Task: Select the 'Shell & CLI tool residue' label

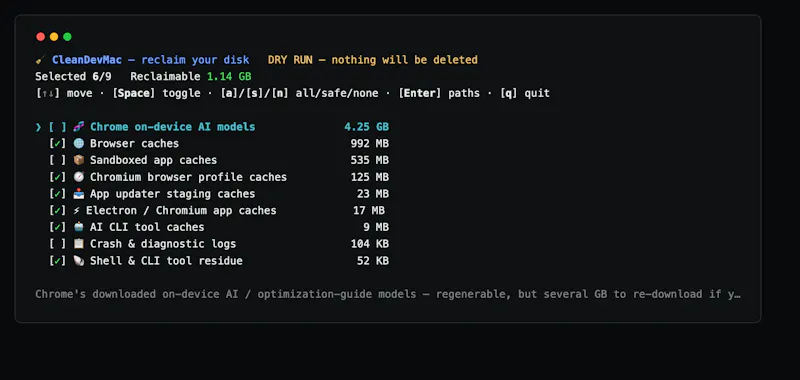Action: (x=166, y=261)
